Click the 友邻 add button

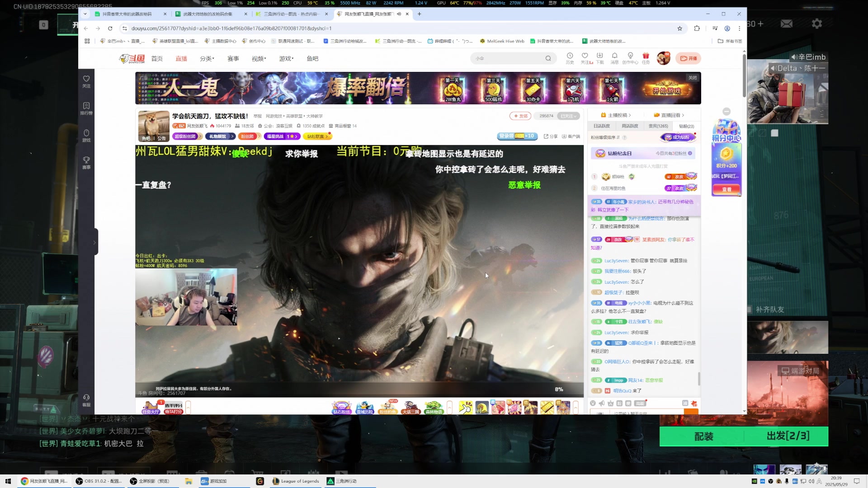pos(520,116)
